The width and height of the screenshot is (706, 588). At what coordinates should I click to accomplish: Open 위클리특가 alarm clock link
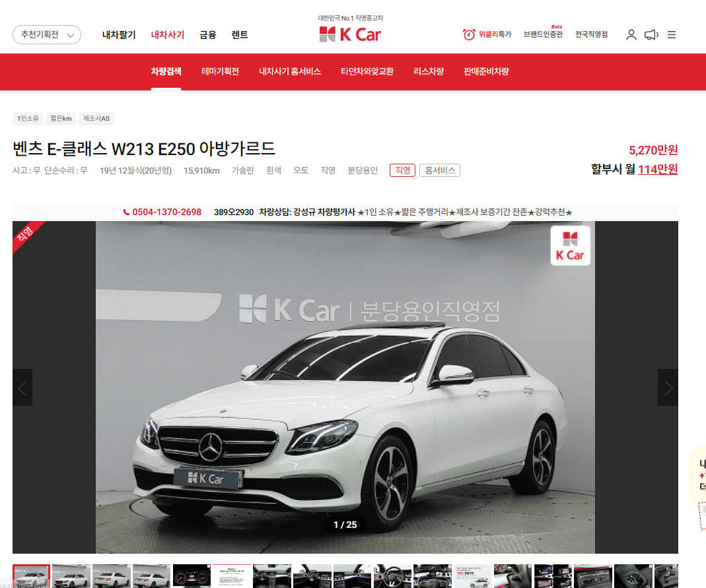(487, 34)
